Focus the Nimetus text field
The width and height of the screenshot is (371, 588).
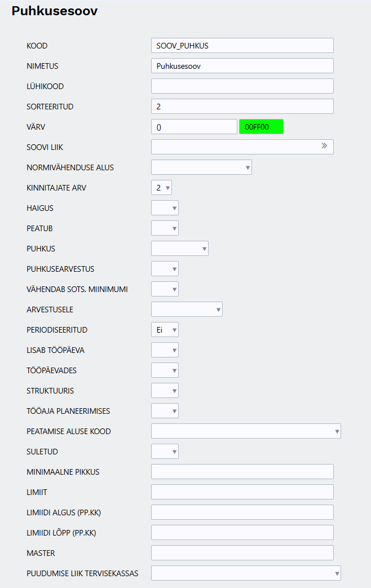point(242,66)
